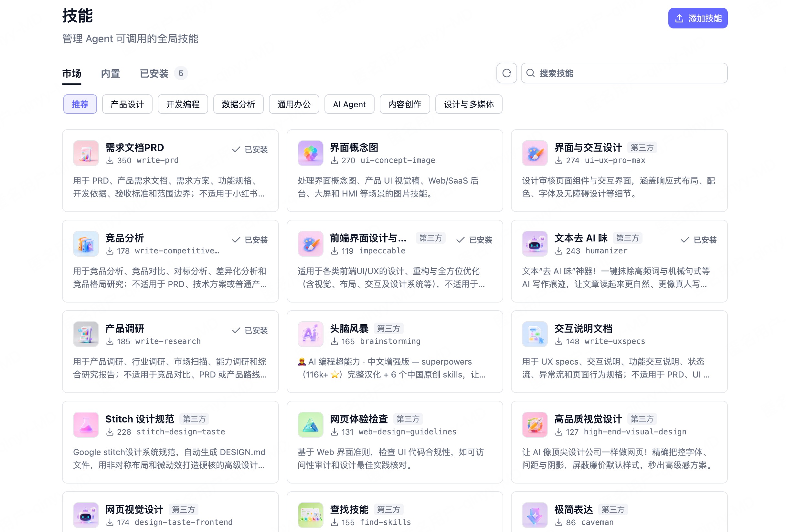Click 已安装 status on 文本去 AI 味 card

point(699,240)
